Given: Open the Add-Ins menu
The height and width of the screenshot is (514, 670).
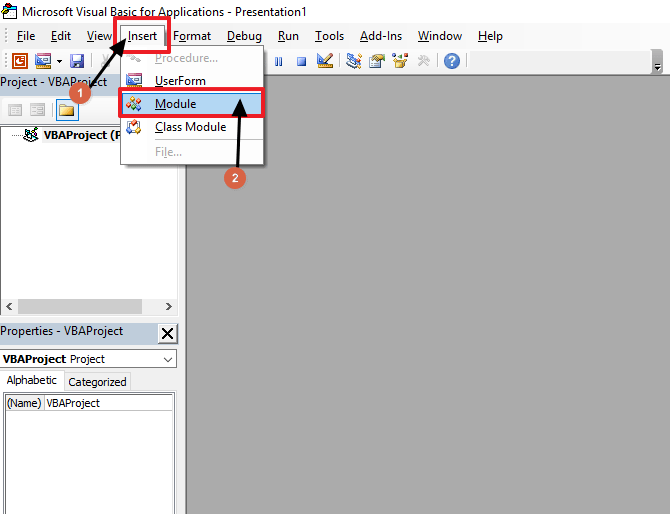Looking at the screenshot, I should pos(381,36).
